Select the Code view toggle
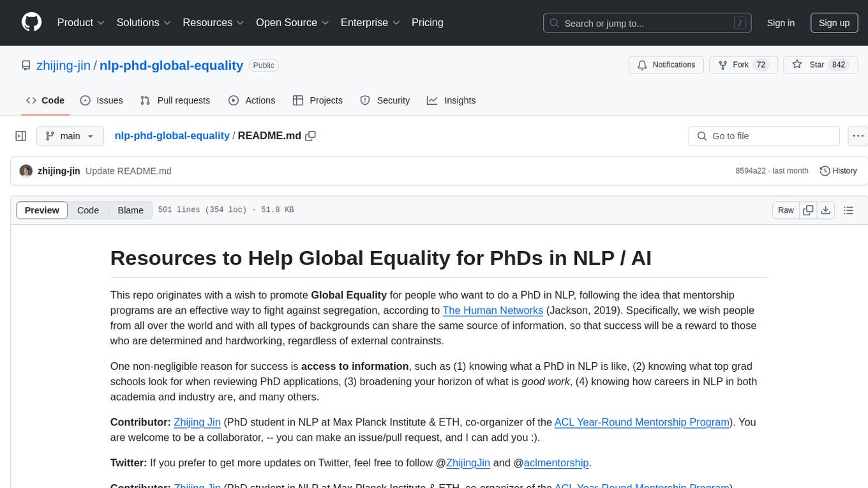868x488 pixels. [88, 210]
